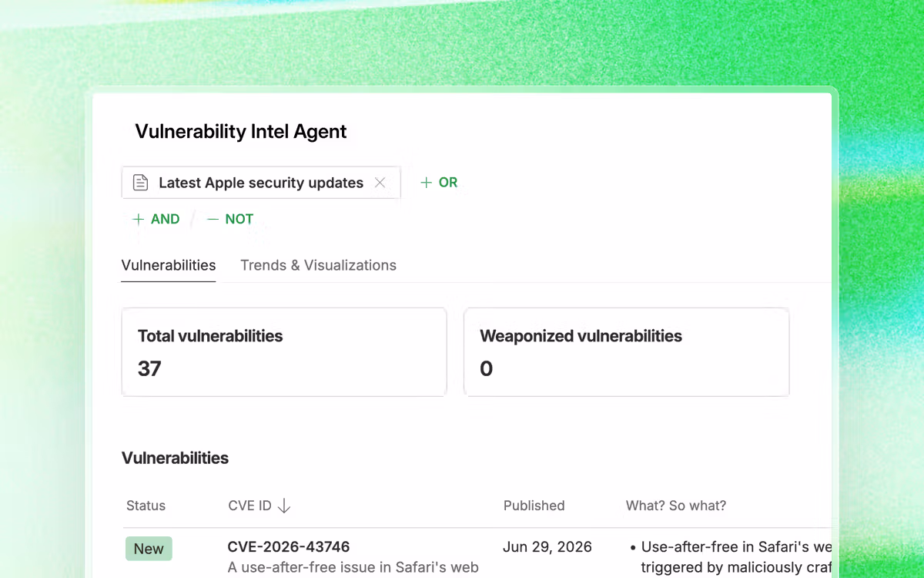Open the Weaponized vulnerabilities card

(626, 352)
